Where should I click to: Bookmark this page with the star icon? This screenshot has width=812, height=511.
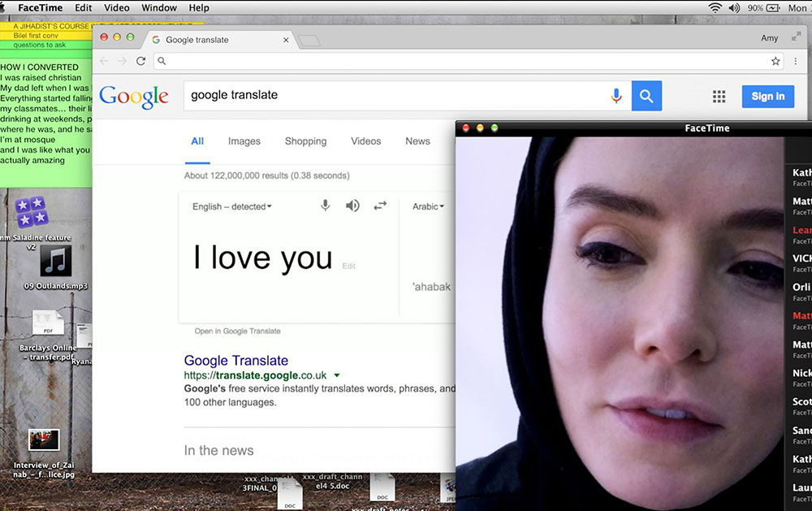pyautogui.click(x=775, y=61)
